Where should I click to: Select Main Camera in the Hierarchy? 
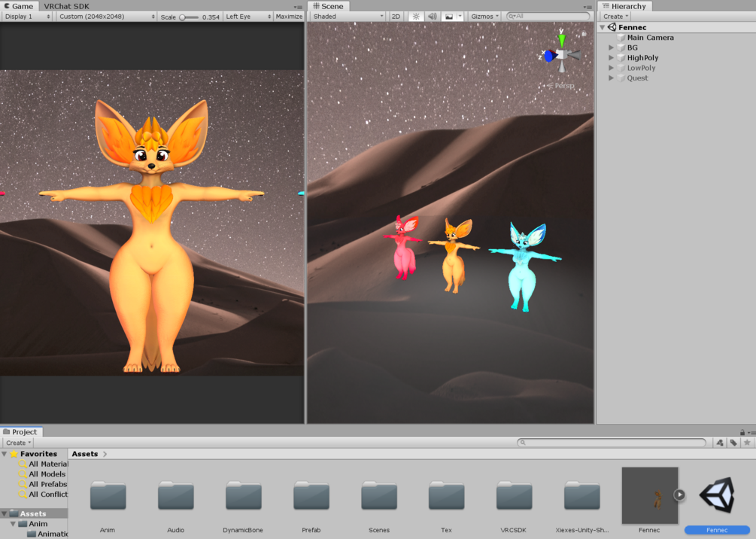click(650, 37)
